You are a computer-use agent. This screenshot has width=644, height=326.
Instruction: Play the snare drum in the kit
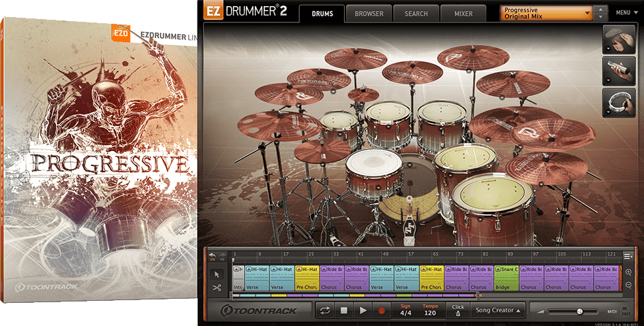373,174
